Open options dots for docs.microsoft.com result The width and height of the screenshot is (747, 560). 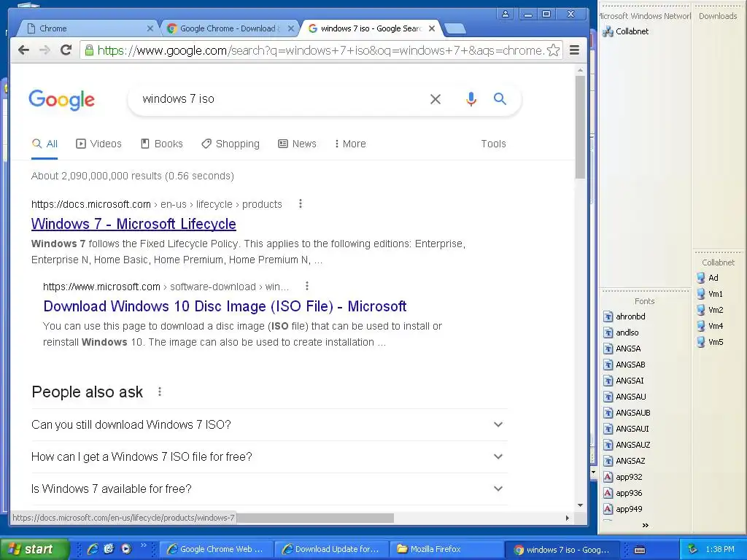tap(300, 204)
